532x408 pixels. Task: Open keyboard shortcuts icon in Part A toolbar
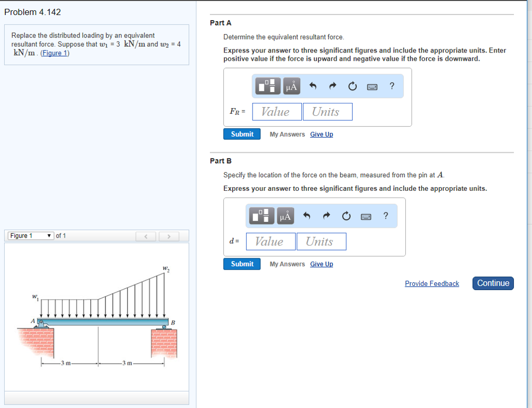click(373, 86)
